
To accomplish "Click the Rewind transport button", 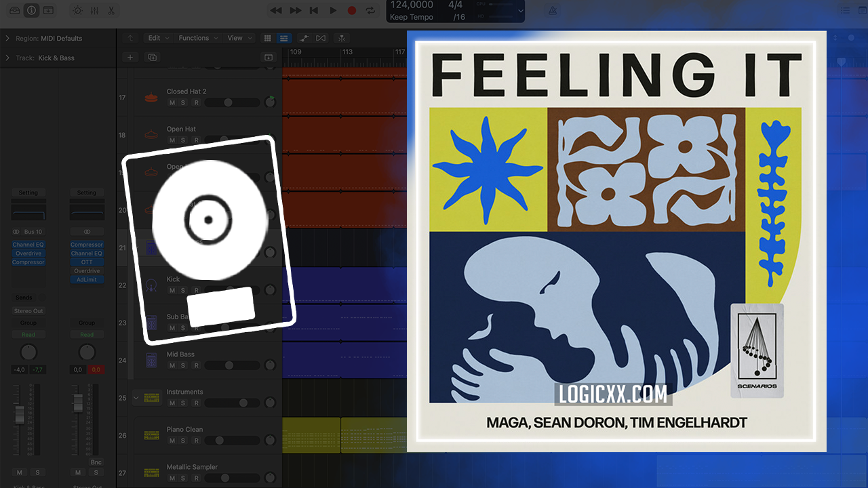I will 276,10.
